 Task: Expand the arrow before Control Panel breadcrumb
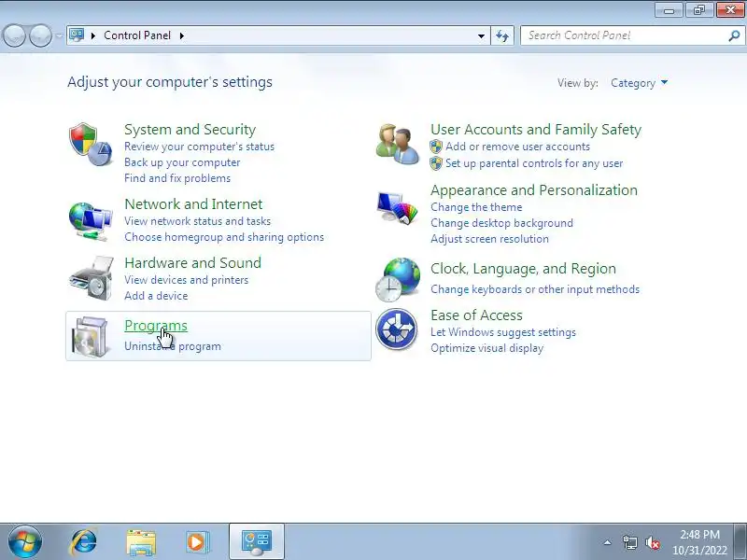tap(93, 35)
